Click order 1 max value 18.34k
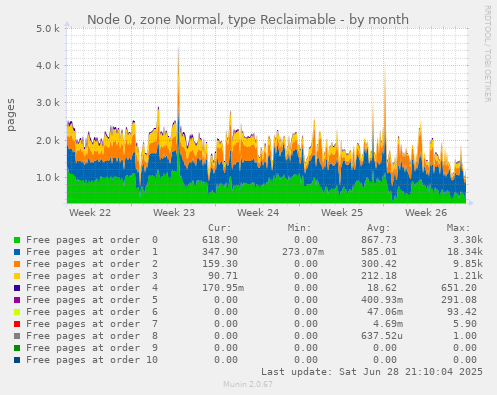The image size is (497, 395). [465, 252]
